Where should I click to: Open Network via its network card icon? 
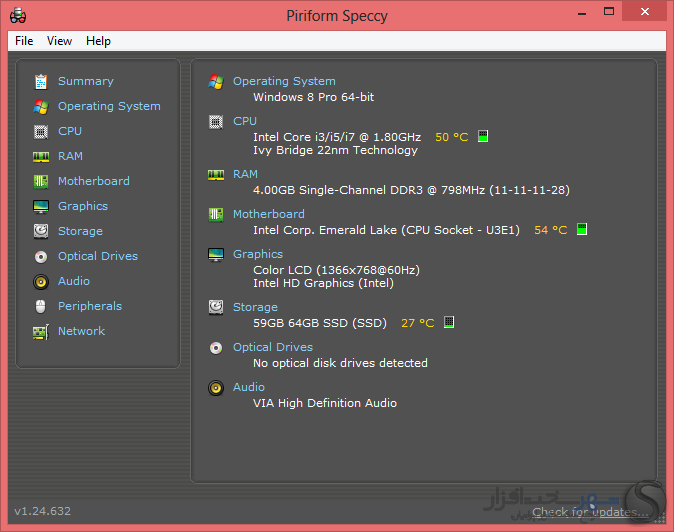(x=41, y=332)
